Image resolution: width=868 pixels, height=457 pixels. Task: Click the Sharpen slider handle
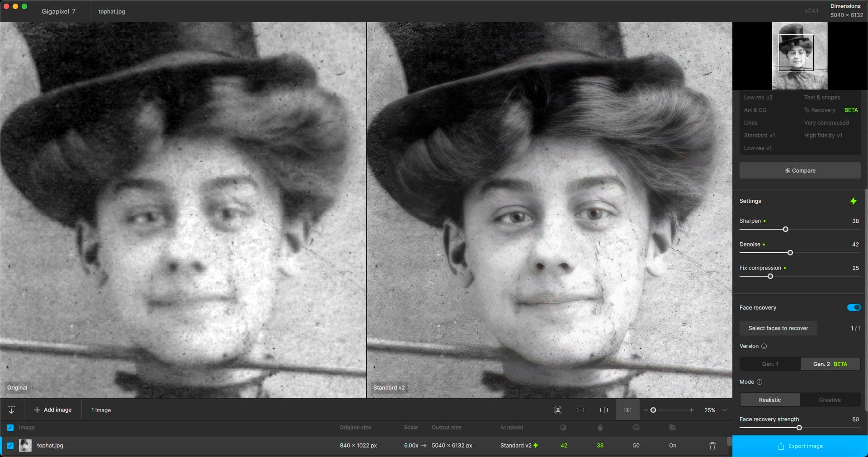(785, 229)
